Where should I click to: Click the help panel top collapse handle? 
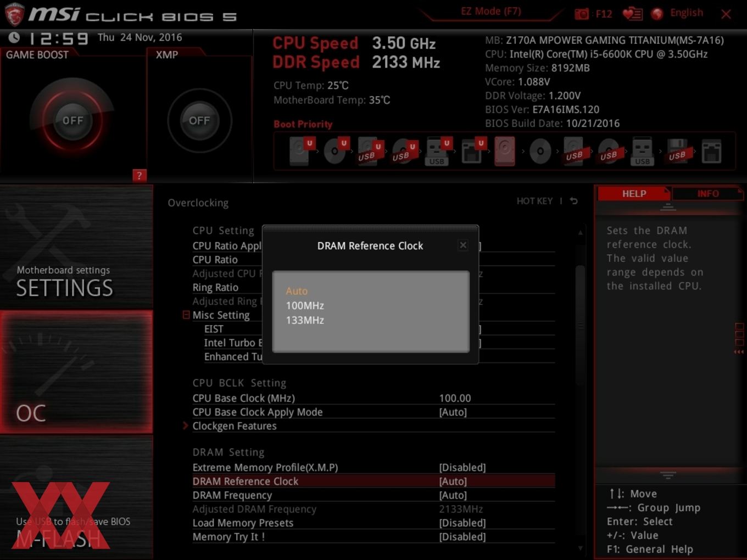(668, 207)
